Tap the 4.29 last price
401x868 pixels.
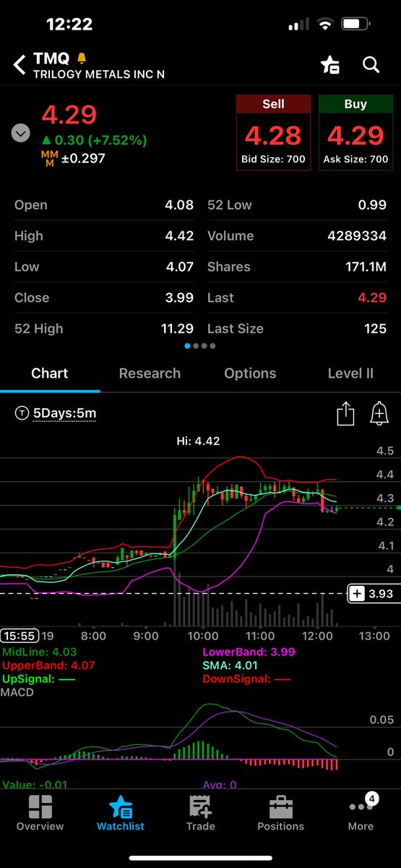point(69,114)
